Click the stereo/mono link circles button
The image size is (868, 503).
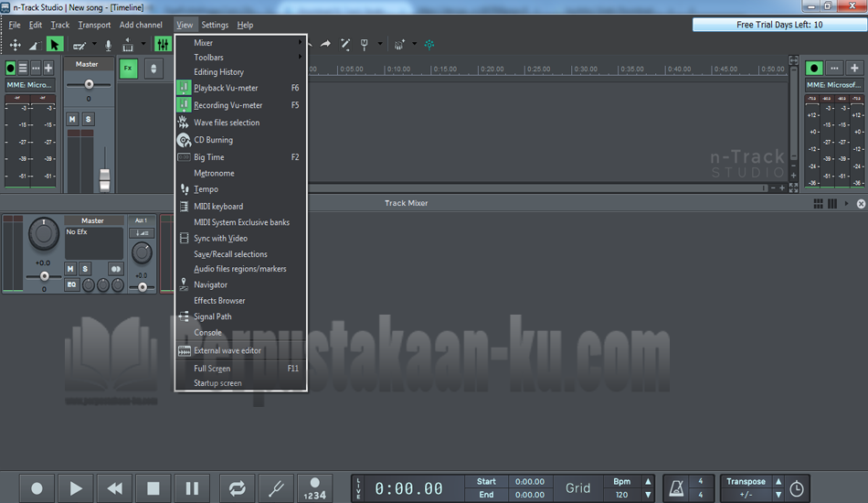[x=116, y=269]
